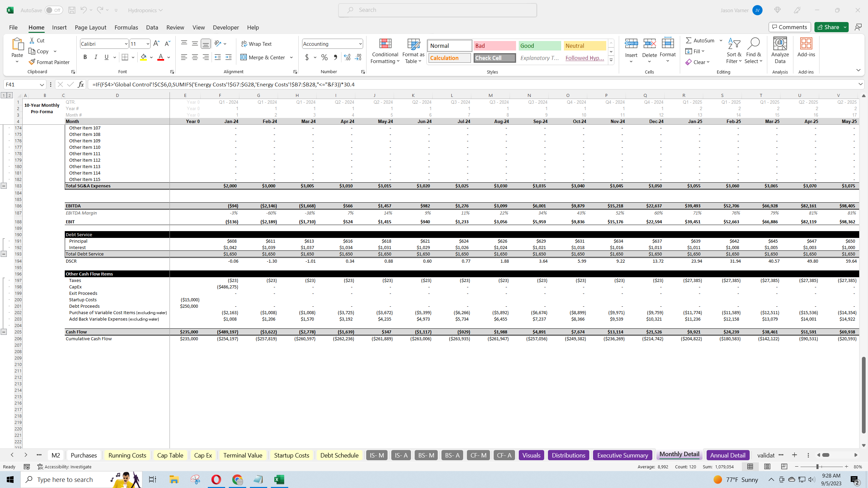Click Increase Indent icon
Viewport: 868px width, 488px height.
point(229,57)
